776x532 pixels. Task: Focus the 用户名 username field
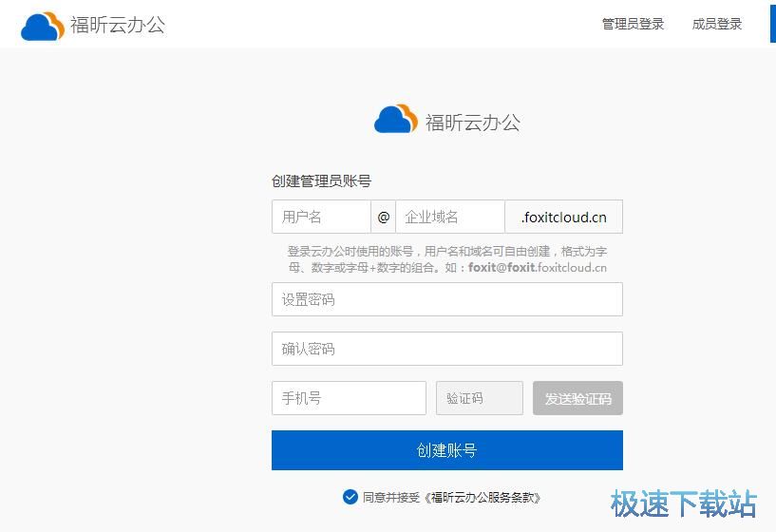321,217
